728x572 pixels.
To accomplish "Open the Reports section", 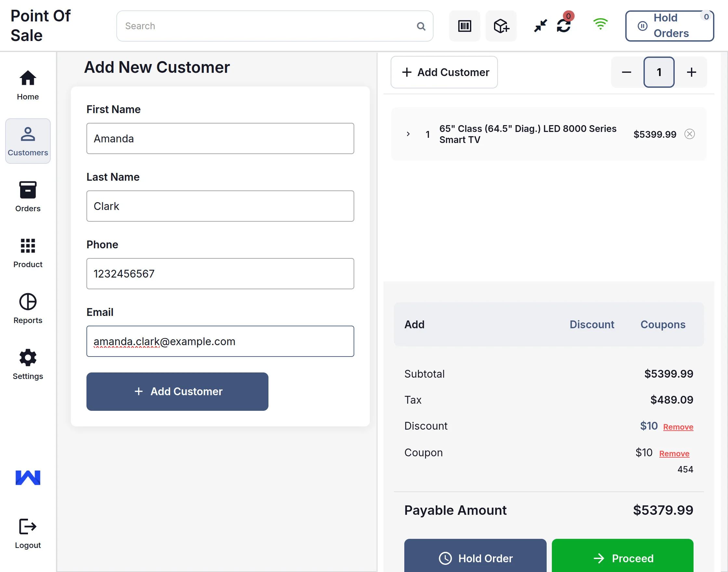I will (27, 308).
